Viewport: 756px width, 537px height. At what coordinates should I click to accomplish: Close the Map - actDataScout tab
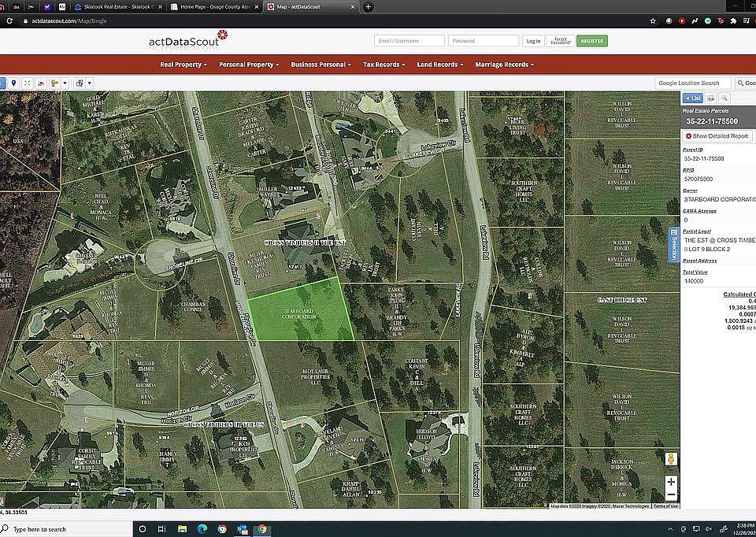click(353, 7)
